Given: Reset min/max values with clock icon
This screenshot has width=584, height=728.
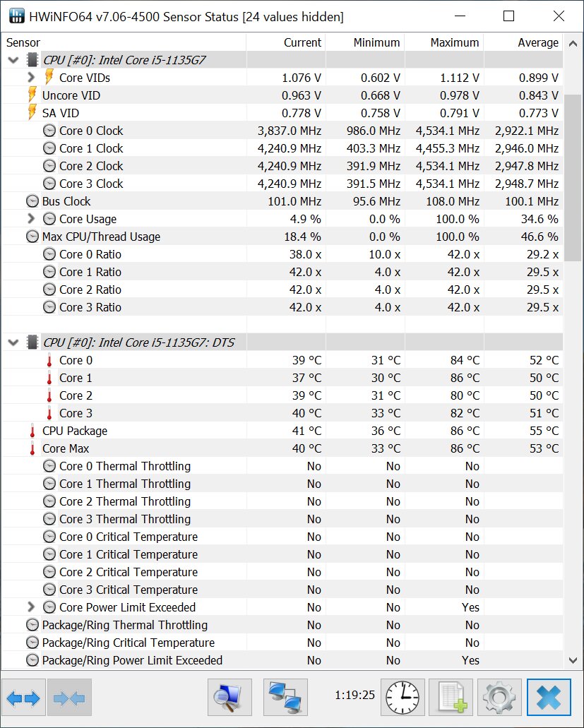Looking at the screenshot, I should [403, 698].
